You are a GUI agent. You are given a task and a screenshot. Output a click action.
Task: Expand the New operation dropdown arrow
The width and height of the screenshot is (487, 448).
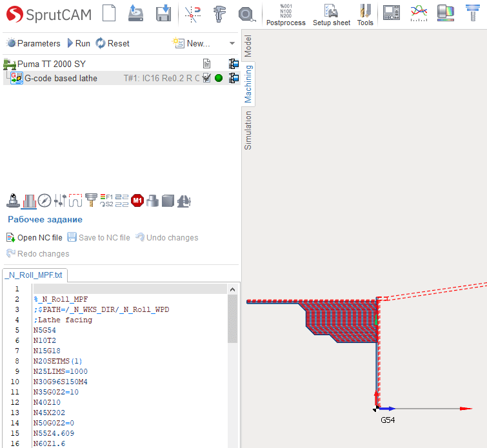pyautogui.click(x=232, y=43)
